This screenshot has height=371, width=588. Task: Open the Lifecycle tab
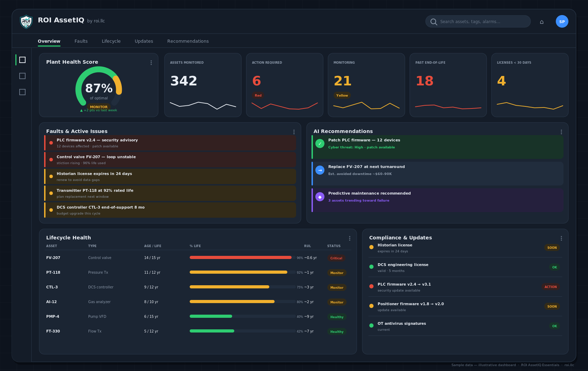pos(111,41)
